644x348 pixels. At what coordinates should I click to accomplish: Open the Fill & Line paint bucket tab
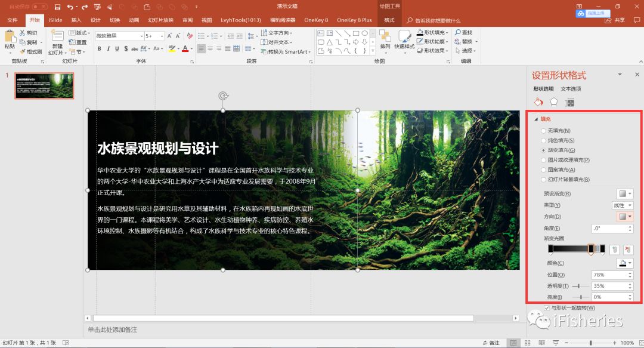click(x=538, y=102)
